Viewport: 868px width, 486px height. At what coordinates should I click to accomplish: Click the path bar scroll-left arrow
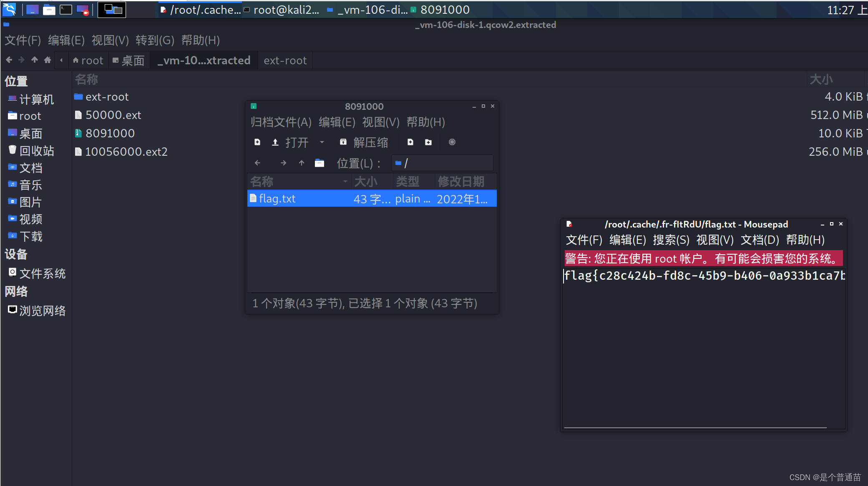point(61,60)
